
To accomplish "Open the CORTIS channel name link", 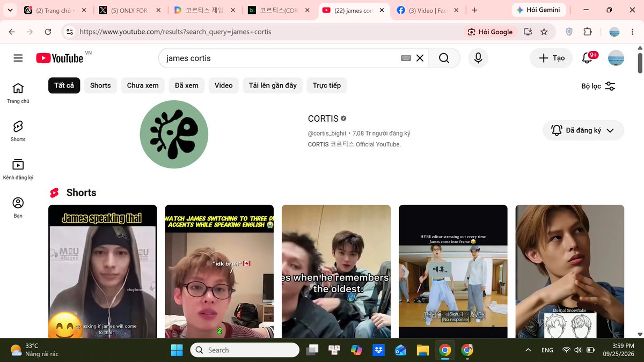I will [323, 119].
